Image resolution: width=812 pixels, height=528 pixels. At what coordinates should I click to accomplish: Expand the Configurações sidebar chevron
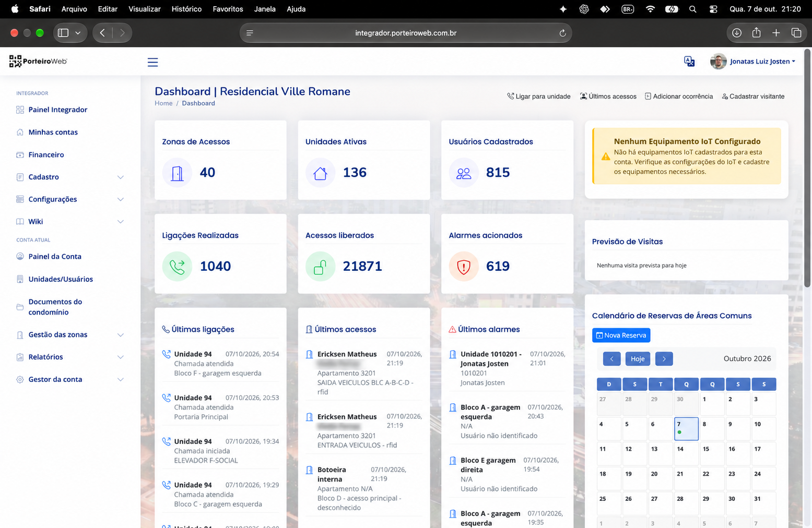click(x=121, y=199)
